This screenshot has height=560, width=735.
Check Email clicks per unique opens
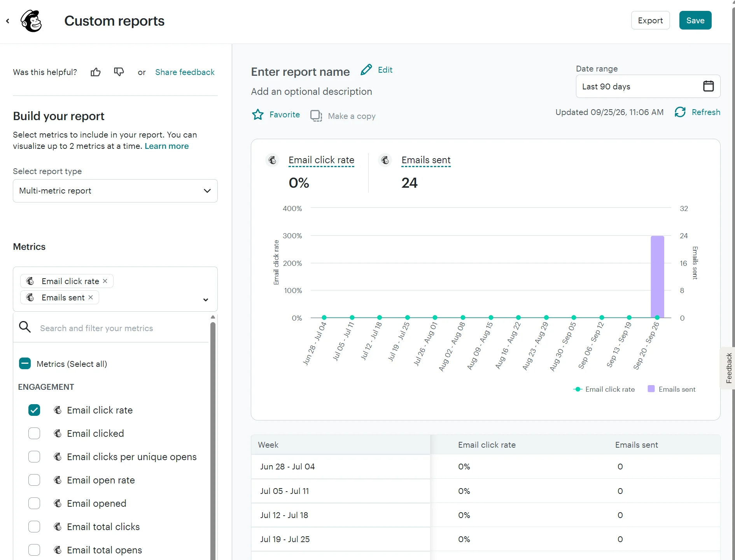tap(34, 457)
